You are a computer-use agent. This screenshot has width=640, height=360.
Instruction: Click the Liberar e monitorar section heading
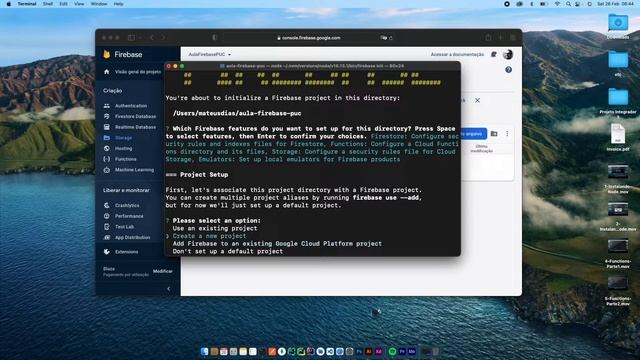126,190
